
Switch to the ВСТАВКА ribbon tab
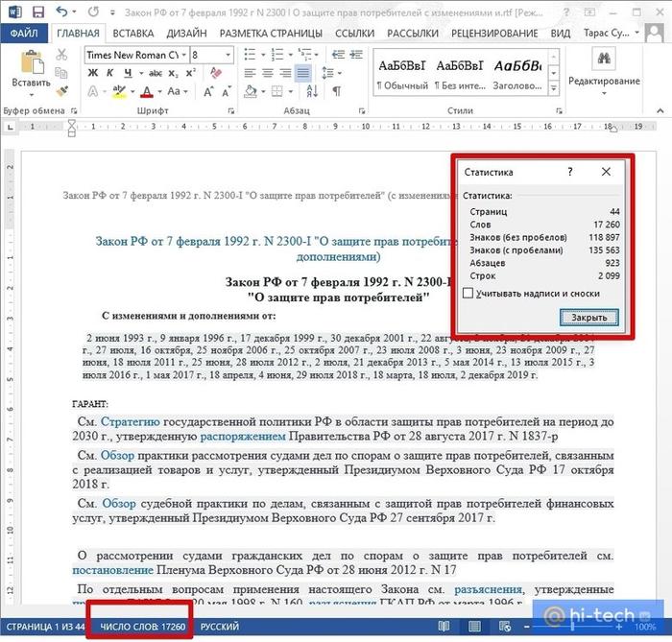point(132,33)
